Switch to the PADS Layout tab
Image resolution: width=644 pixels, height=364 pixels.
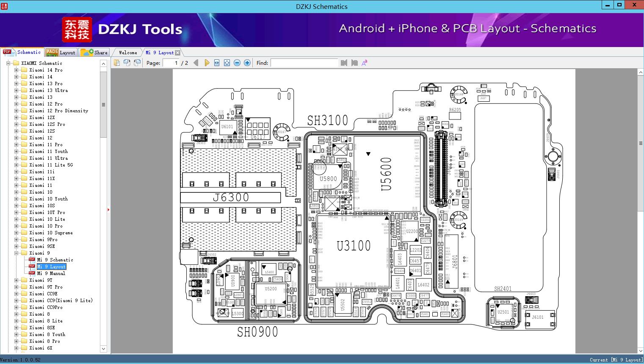(61, 53)
